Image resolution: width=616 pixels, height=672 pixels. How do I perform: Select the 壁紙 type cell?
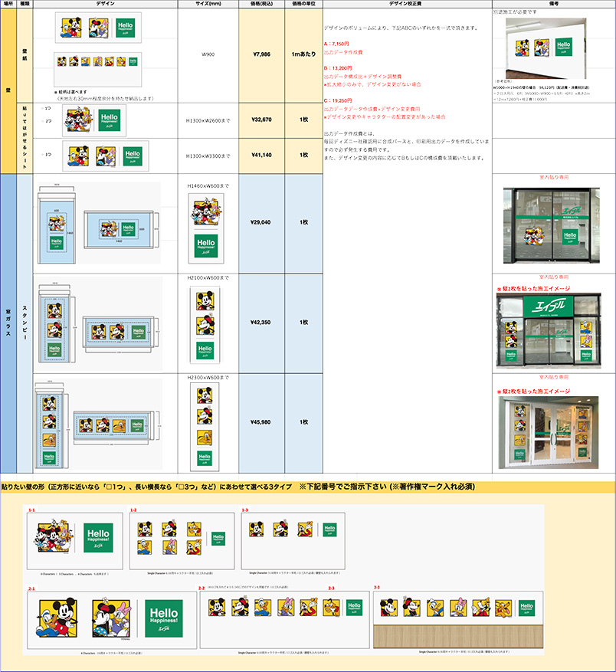(x=25, y=55)
